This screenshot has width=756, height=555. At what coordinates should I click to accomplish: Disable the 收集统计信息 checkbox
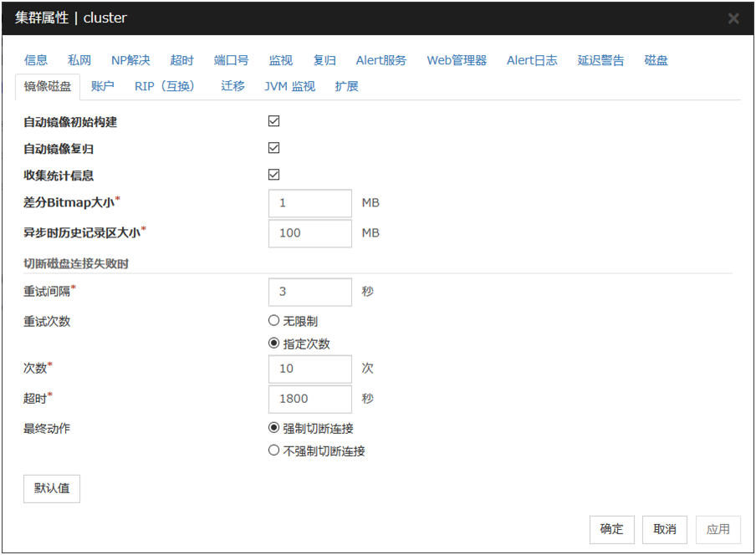point(273,175)
